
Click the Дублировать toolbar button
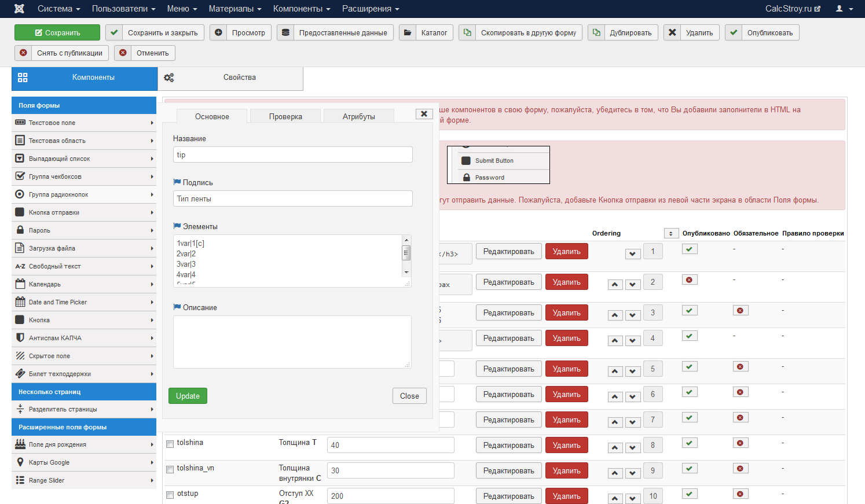pos(623,32)
